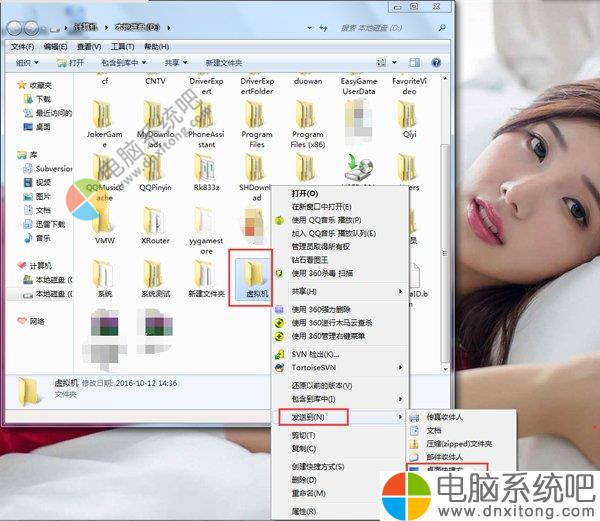
Task: Choose 重命名(M) in context menu
Action: 327,493
